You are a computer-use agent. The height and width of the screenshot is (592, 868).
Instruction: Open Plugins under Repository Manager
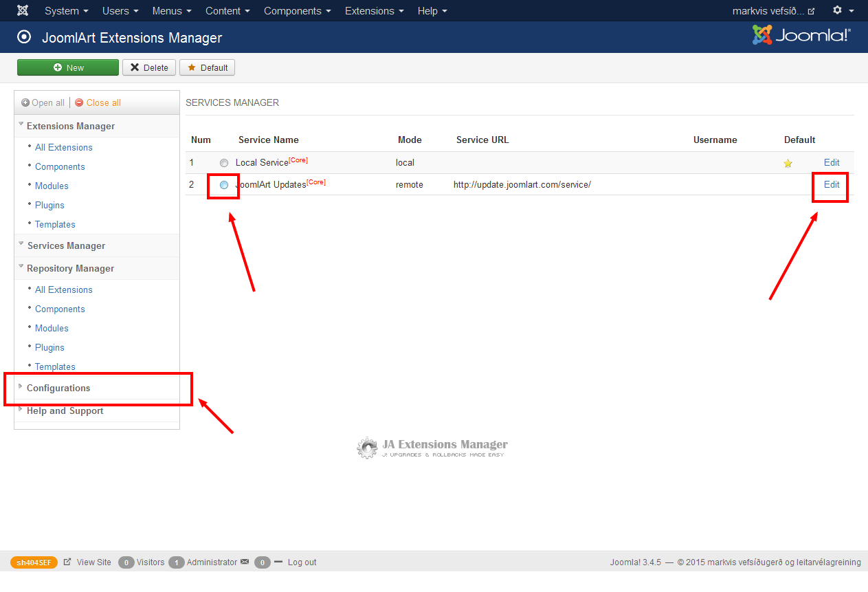pyautogui.click(x=49, y=347)
